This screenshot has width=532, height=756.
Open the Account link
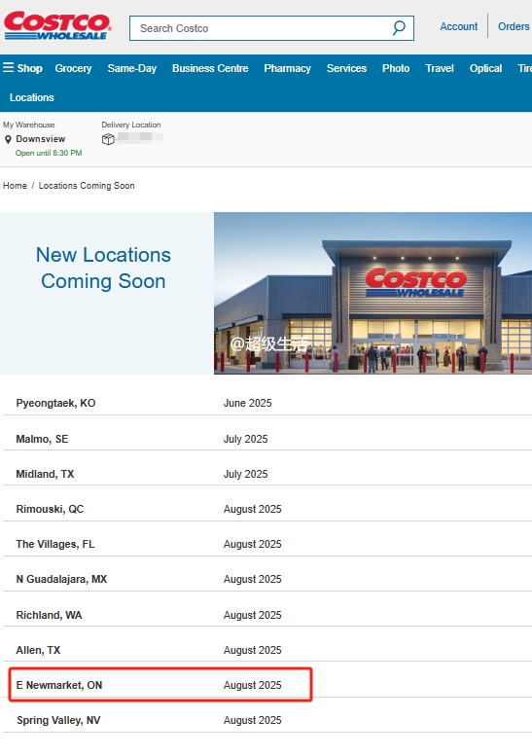(458, 26)
